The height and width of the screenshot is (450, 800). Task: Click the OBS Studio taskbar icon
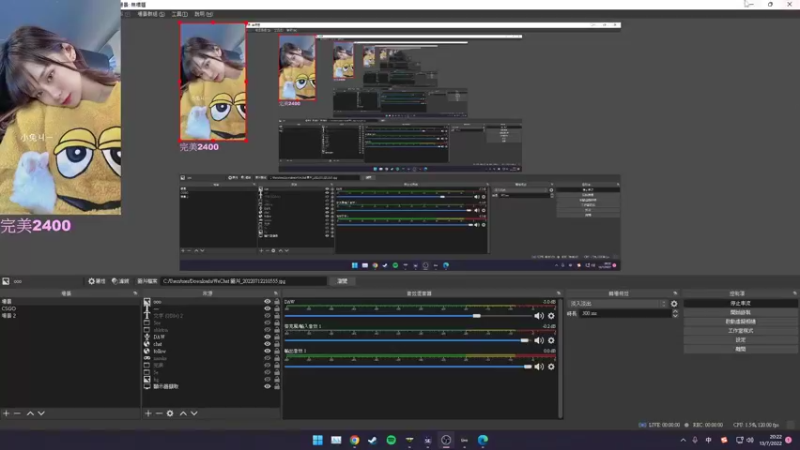coord(446,440)
